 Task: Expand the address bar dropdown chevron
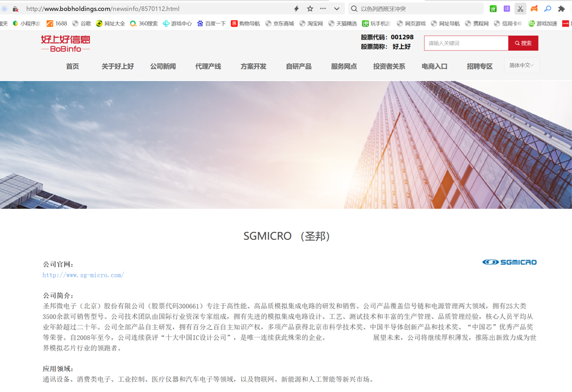point(337,9)
